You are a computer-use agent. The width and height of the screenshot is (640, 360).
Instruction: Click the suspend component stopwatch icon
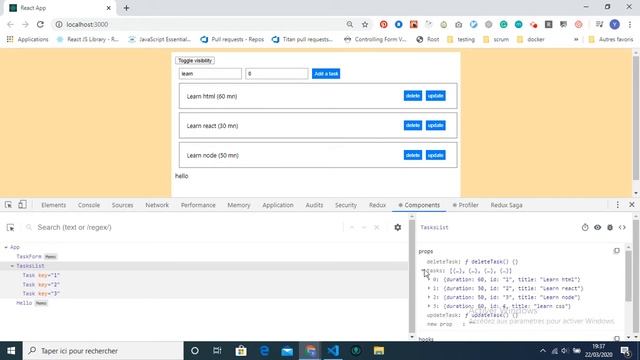(x=585, y=227)
